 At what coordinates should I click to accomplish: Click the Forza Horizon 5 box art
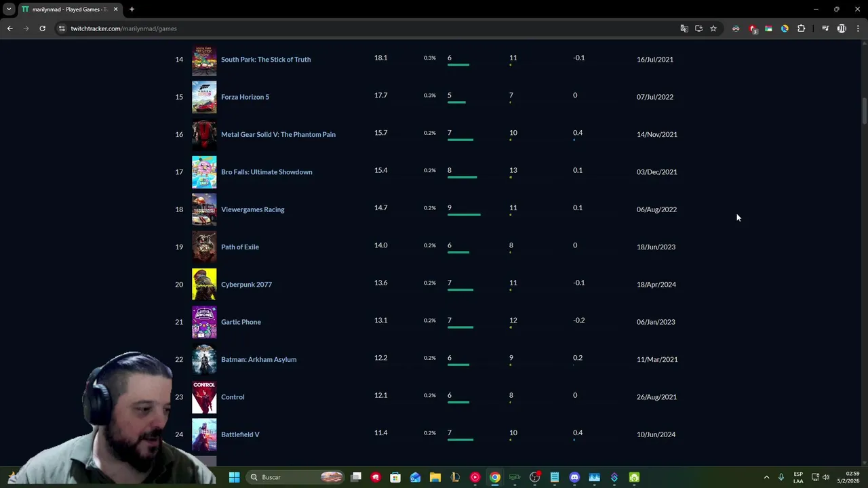[204, 97]
